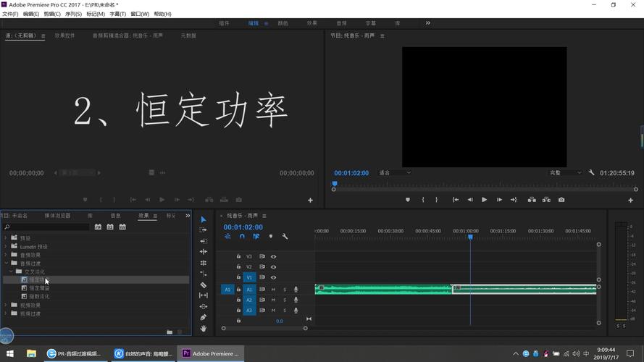Click the Add Marker icon in program monitor
The height and width of the screenshot is (362, 644).
(x=407, y=200)
